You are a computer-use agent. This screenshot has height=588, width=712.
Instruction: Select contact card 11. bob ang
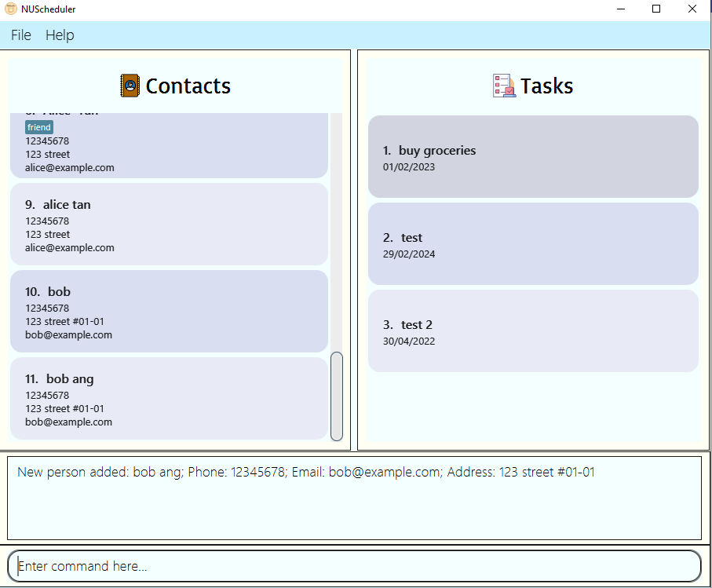coord(169,398)
